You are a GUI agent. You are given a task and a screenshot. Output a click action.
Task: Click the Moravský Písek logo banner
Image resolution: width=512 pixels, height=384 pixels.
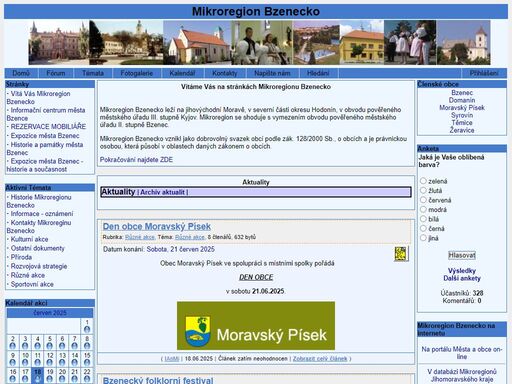[x=256, y=326]
